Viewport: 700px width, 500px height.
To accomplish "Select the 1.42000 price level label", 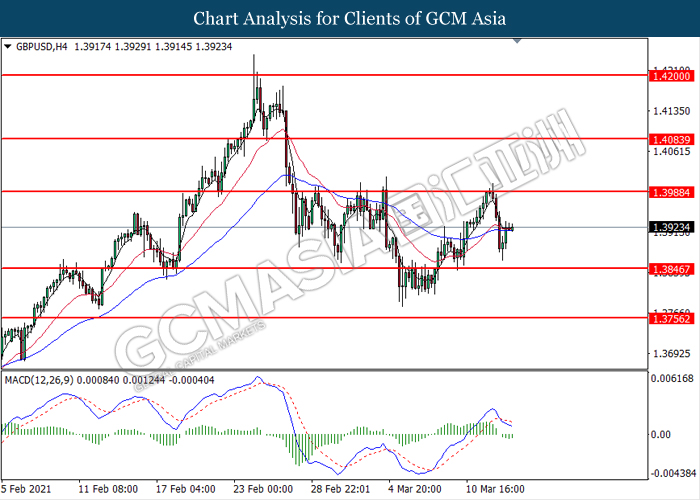I will point(671,76).
